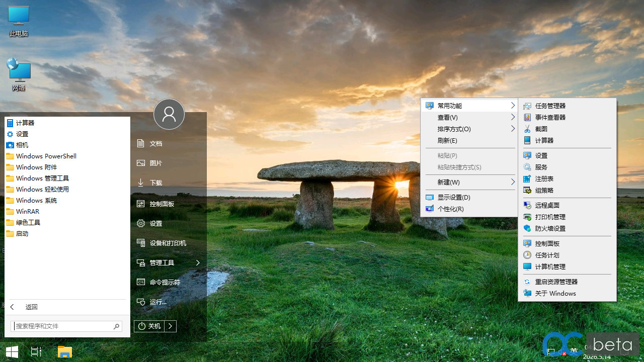Click 返回 to go back

[x=67, y=307]
